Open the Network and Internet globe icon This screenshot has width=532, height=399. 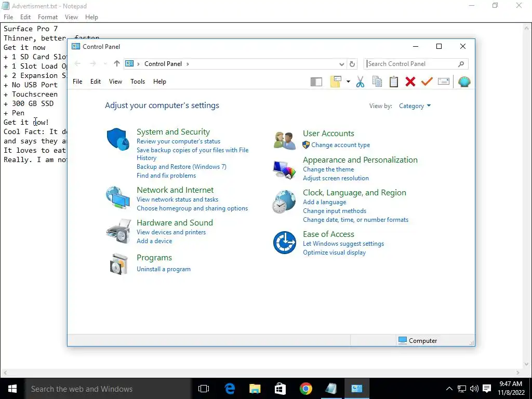tap(118, 197)
